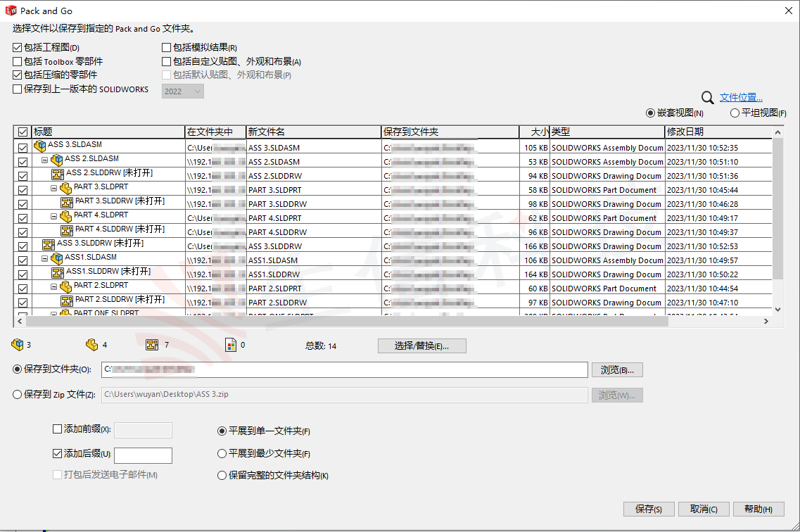
Task: Click the drawing count icon beside 7
Action: [152, 345]
